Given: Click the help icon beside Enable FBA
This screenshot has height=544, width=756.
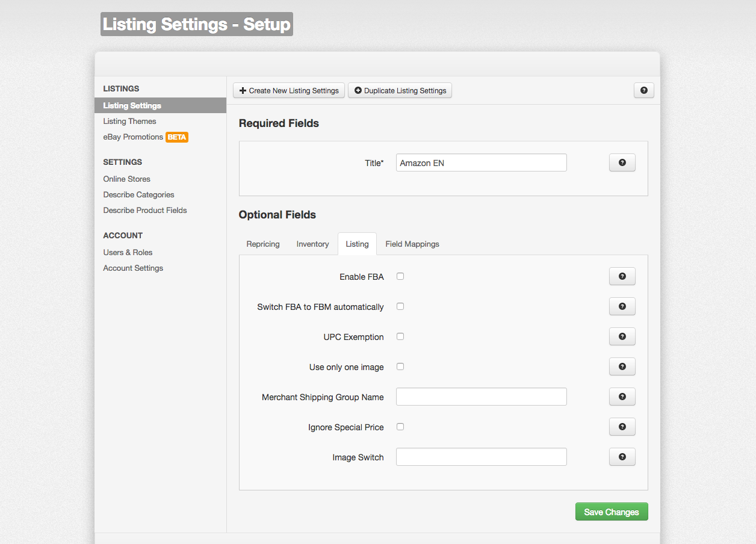Looking at the screenshot, I should pos(622,276).
